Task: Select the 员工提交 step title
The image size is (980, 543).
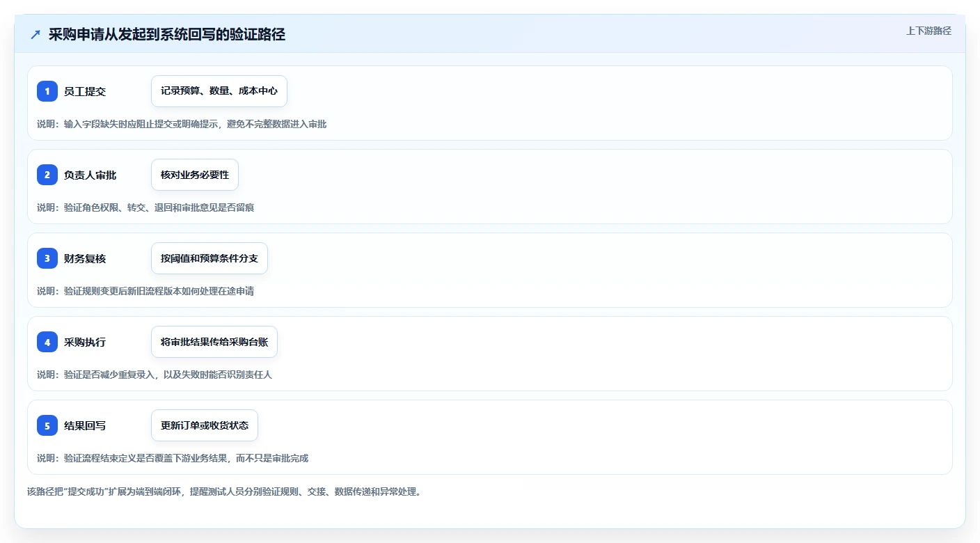Action: pos(85,91)
